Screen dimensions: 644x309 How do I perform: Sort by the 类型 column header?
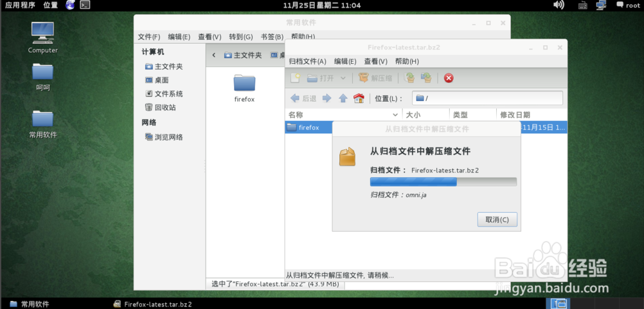(473, 115)
